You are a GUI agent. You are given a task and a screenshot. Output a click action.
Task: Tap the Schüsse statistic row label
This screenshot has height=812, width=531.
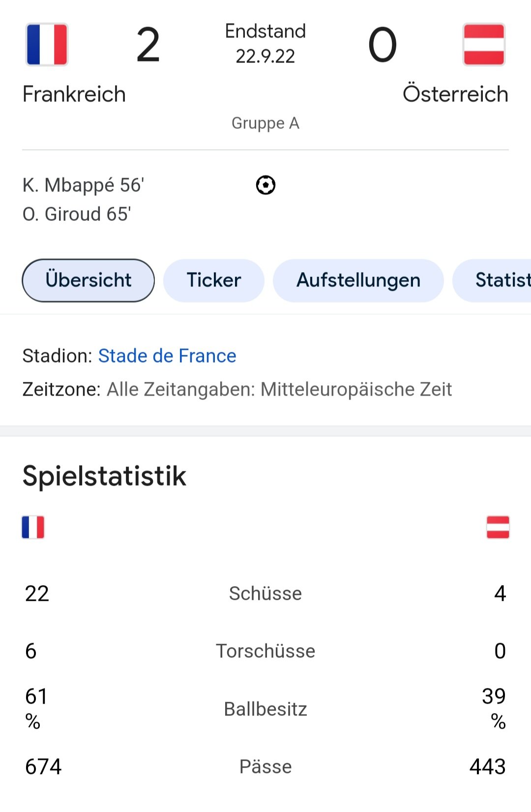(265, 593)
